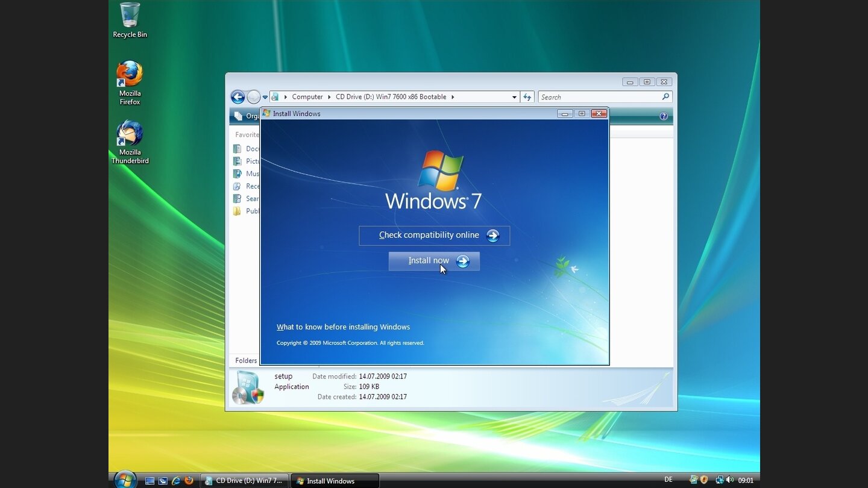Select the Computer breadcrumb in the address bar
This screenshot has height=488, width=868.
coord(307,96)
